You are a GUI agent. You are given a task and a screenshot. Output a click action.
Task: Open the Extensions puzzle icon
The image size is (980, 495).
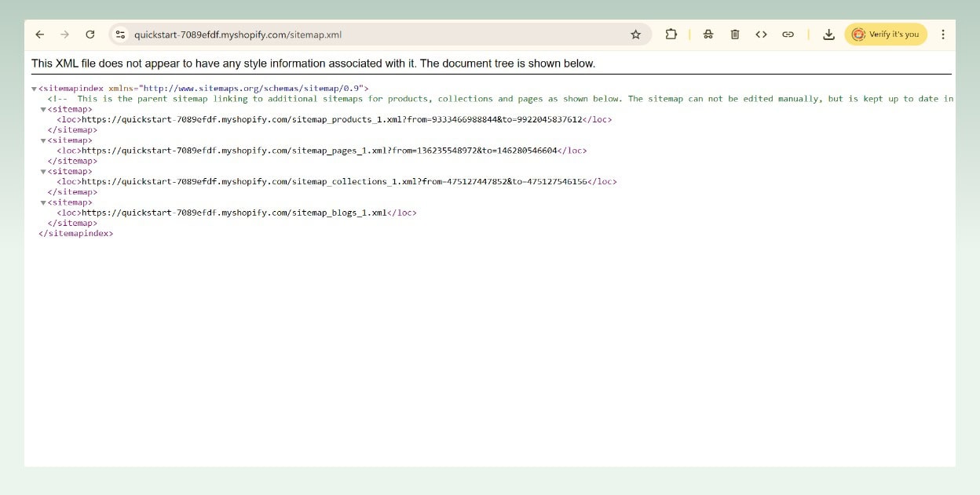671,35
